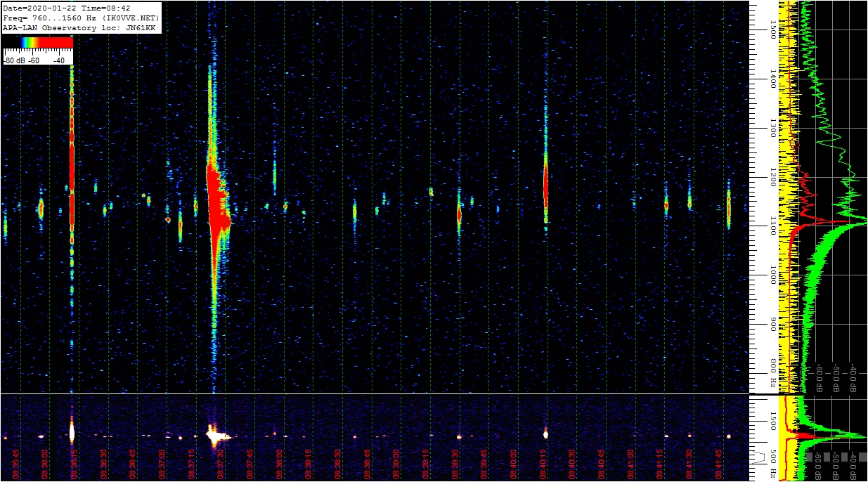
Task: Select the 08:40:30 time marker
Action: [572, 464]
